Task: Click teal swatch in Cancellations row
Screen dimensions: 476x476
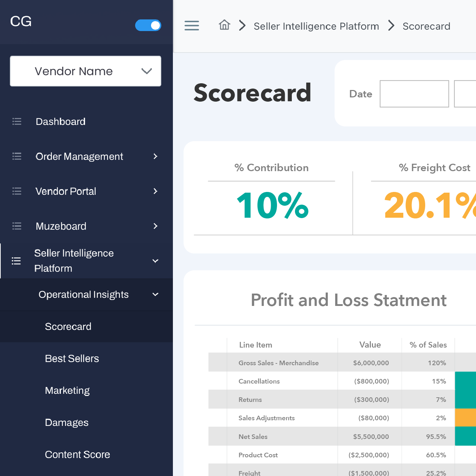Action: click(465, 381)
